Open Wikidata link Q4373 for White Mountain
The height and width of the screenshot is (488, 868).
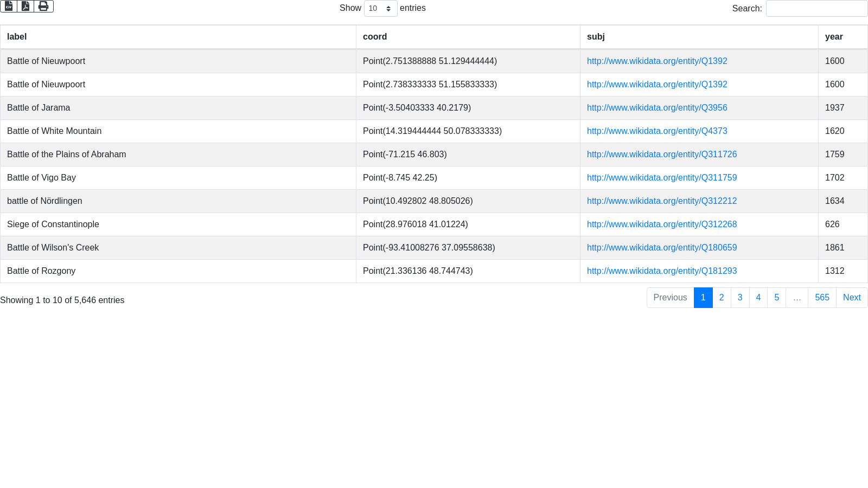tap(657, 131)
